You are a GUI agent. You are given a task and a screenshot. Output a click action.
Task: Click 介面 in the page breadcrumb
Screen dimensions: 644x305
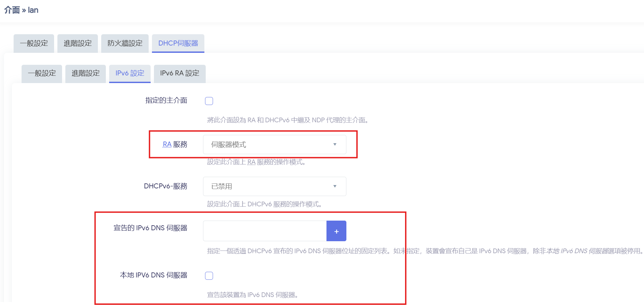[12, 10]
